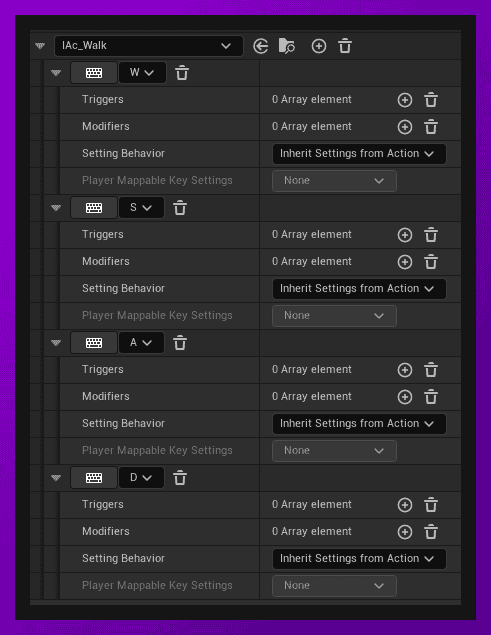Click the use selected asset arrow icon

[x=260, y=46]
